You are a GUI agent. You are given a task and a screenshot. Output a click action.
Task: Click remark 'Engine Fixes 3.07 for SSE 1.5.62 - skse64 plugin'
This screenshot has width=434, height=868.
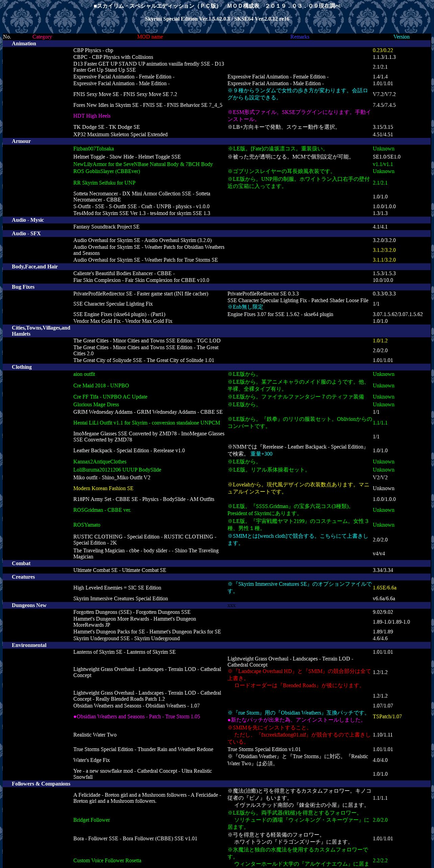pos(280,314)
